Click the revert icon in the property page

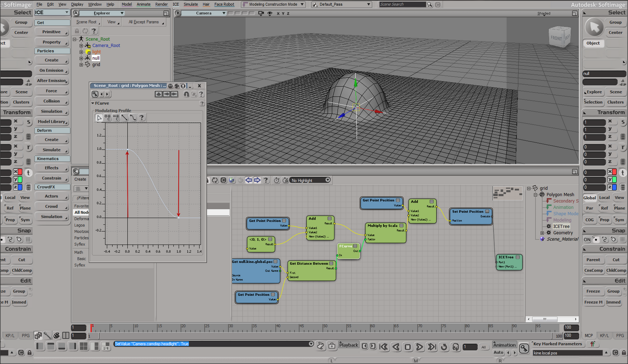coord(186,94)
